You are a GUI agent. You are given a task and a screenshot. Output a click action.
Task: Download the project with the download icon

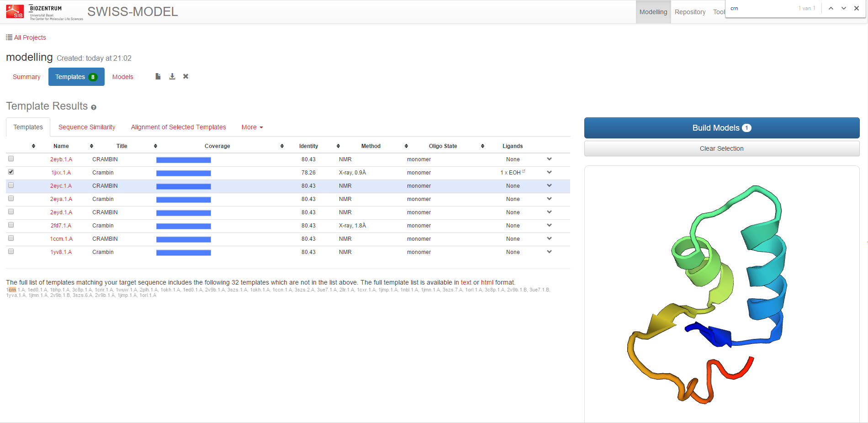point(172,76)
